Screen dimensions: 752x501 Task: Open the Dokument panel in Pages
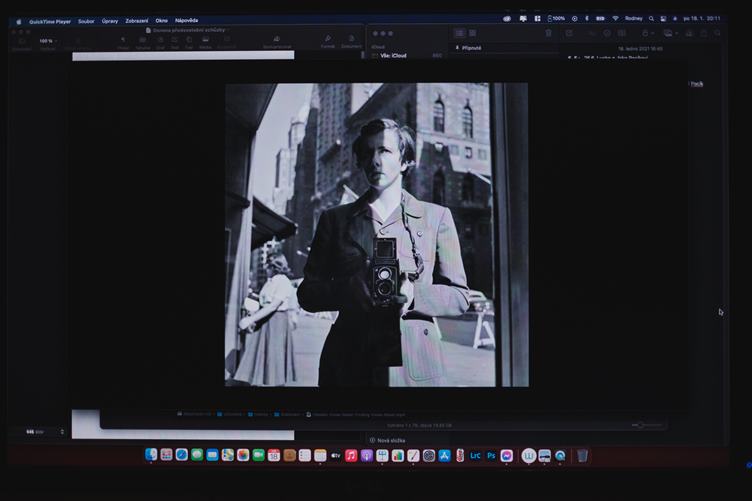[x=351, y=42]
